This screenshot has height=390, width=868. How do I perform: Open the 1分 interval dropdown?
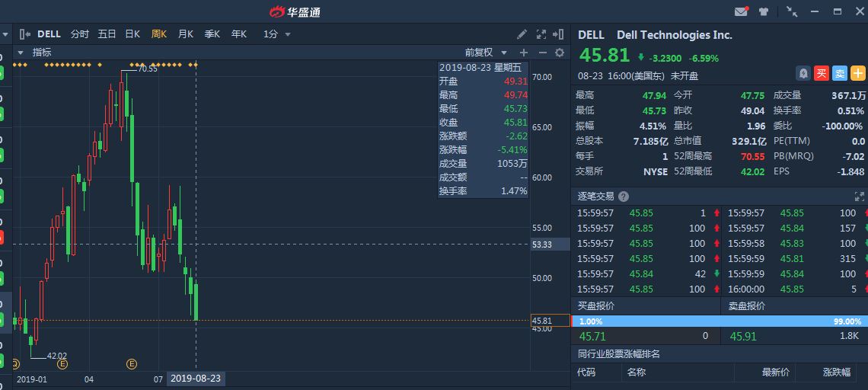click(x=277, y=34)
